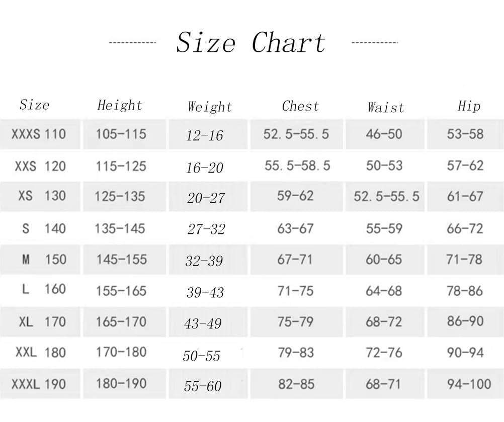Viewport: 504px width, 422px height.
Task: Select weight value 55-60
Action: coord(203,386)
